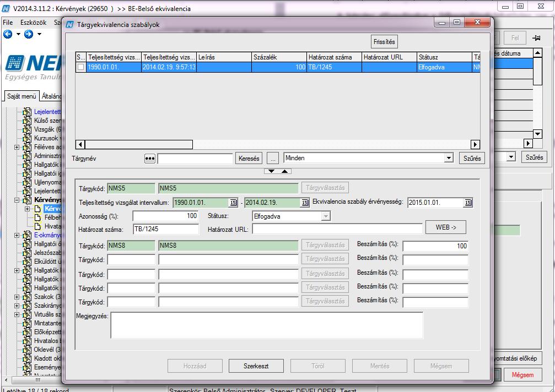
Task: Click the Hivata page icon in the tree
Action: pyautogui.click(x=37, y=226)
